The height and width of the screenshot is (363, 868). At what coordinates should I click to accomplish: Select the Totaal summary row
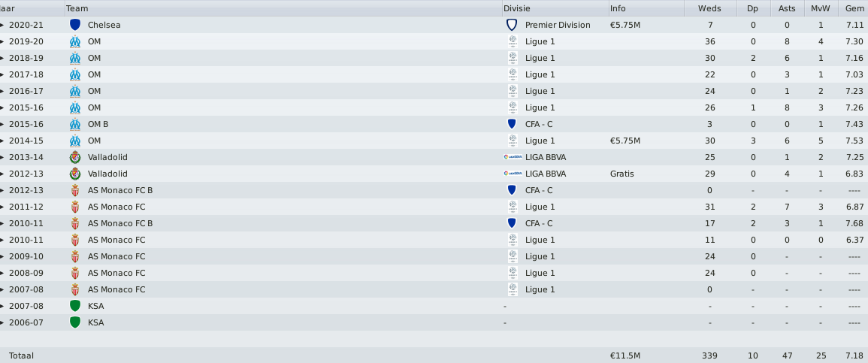point(434,355)
